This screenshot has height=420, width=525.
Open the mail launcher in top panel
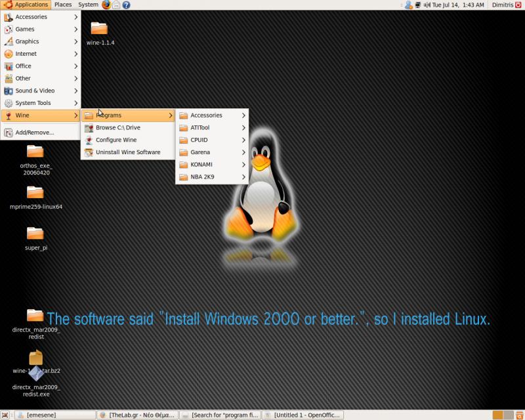pos(116,5)
